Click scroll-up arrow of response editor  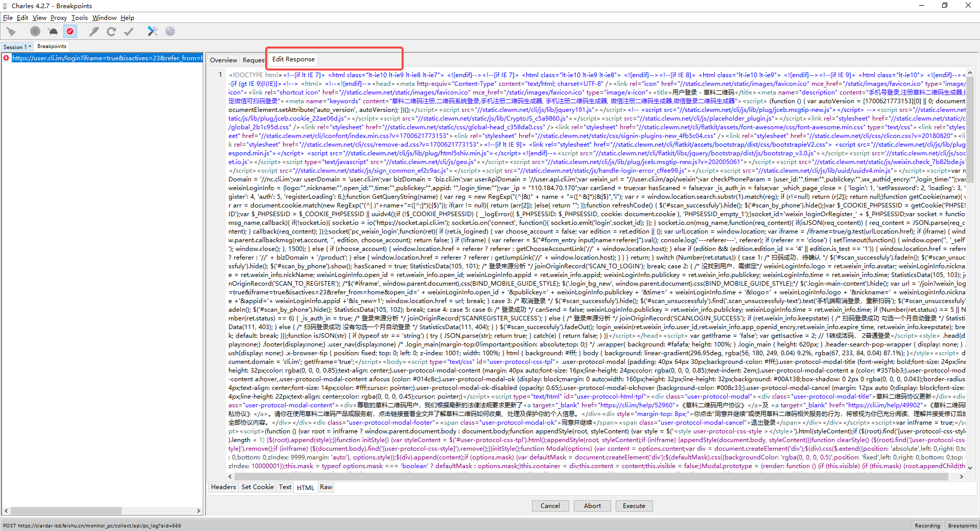(970, 74)
